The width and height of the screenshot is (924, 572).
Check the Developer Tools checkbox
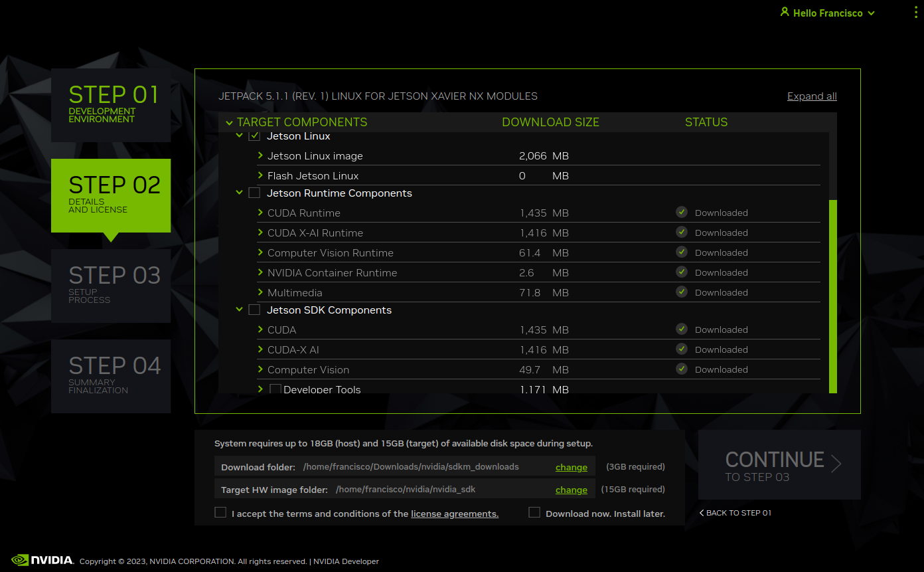[275, 389]
